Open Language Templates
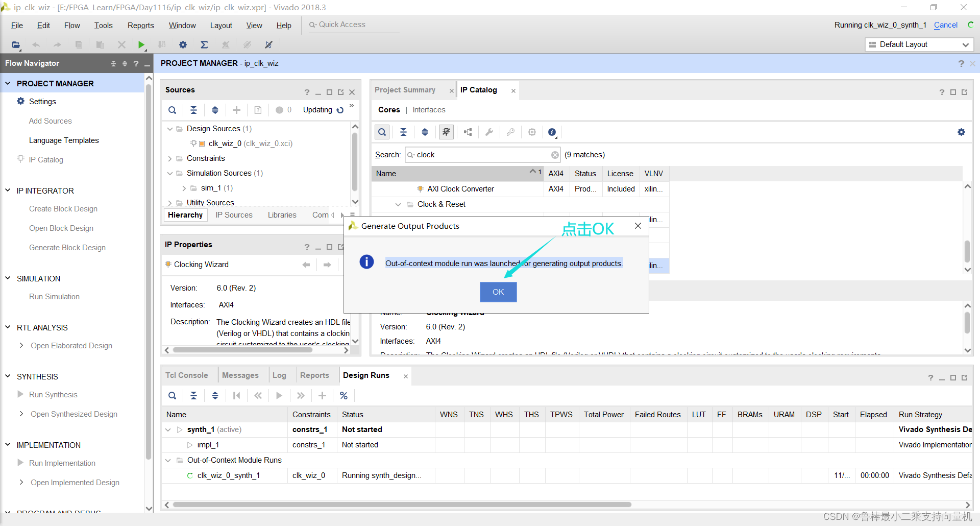Viewport: 980px width, 526px height. 64,140
